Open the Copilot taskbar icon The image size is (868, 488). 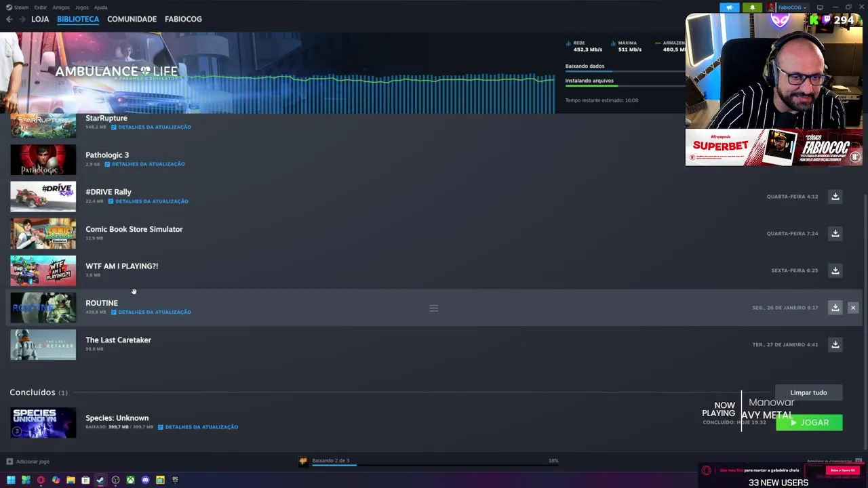(56, 480)
